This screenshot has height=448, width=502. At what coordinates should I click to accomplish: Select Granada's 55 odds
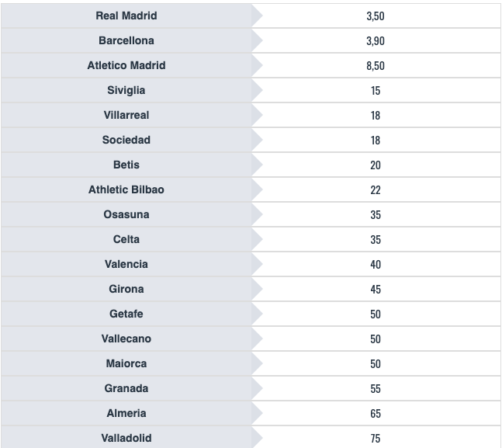(x=376, y=388)
